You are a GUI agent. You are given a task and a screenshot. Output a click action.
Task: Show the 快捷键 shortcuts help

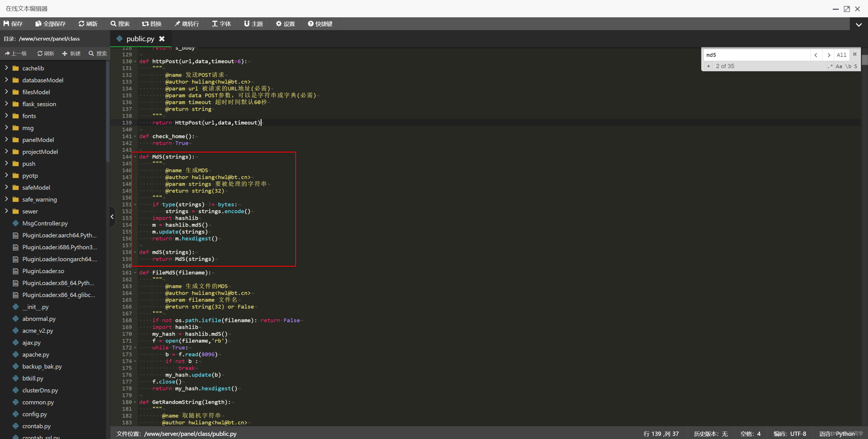click(320, 24)
